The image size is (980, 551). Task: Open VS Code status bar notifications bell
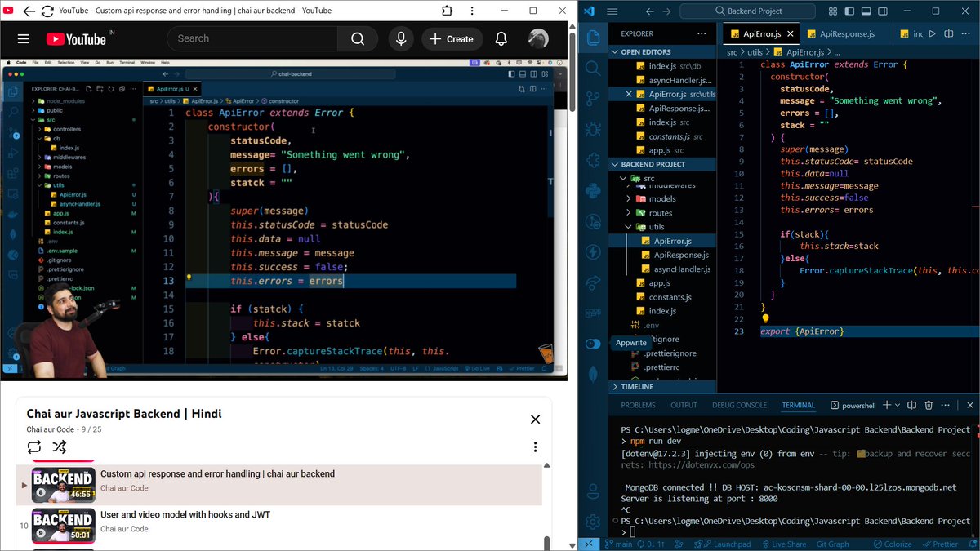click(x=971, y=544)
